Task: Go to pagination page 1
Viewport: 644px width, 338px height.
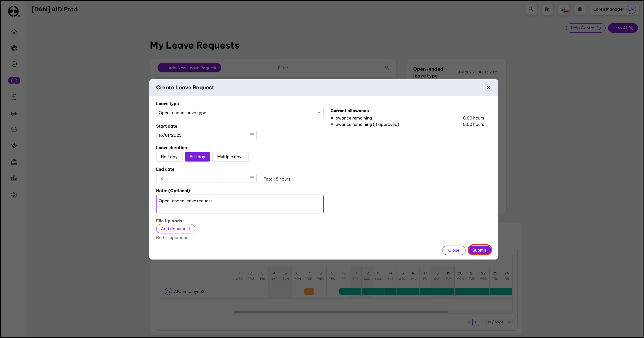Action: [x=476, y=322]
